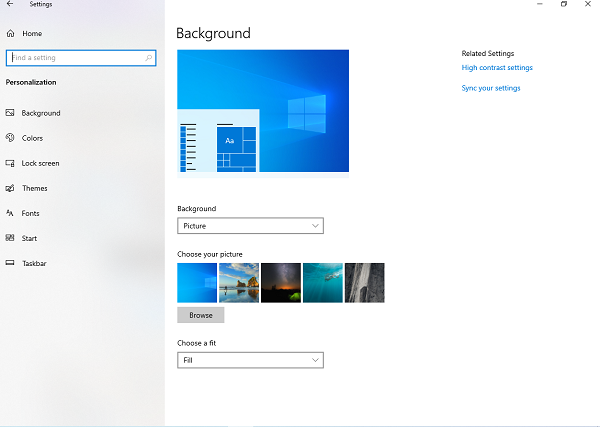The image size is (600, 427).
Task: Open the Taskbar settings page
Action: click(34, 263)
